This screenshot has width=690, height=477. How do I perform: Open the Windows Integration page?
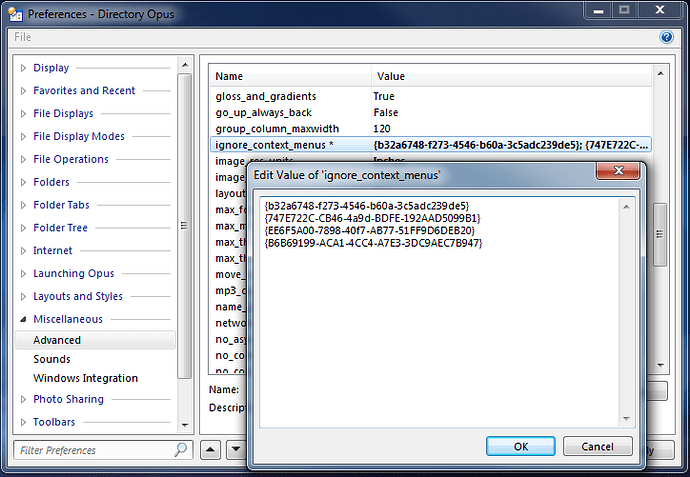pos(85,378)
